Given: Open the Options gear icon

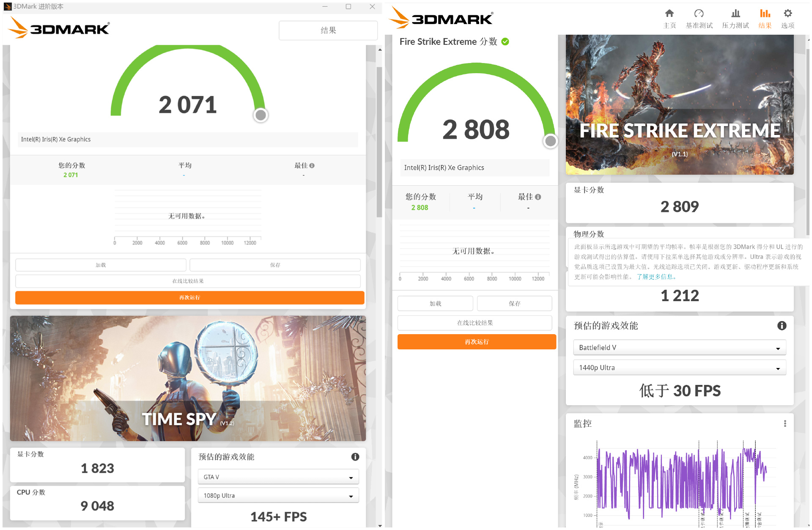Looking at the screenshot, I should (x=787, y=14).
